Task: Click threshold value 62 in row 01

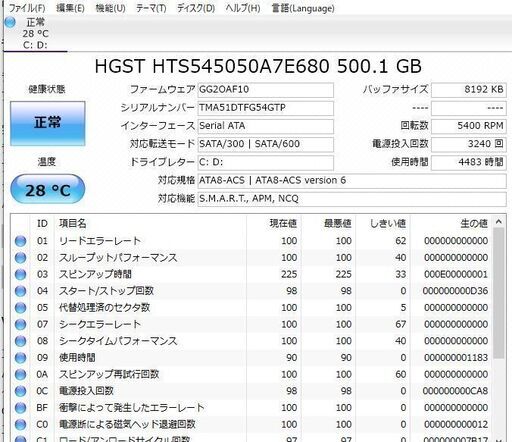Action: [x=401, y=241]
